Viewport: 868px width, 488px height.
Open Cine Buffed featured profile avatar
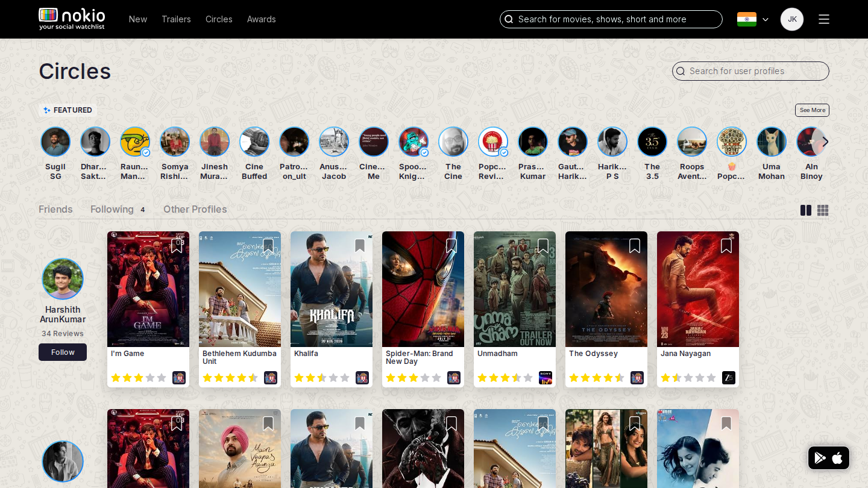pos(254,142)
